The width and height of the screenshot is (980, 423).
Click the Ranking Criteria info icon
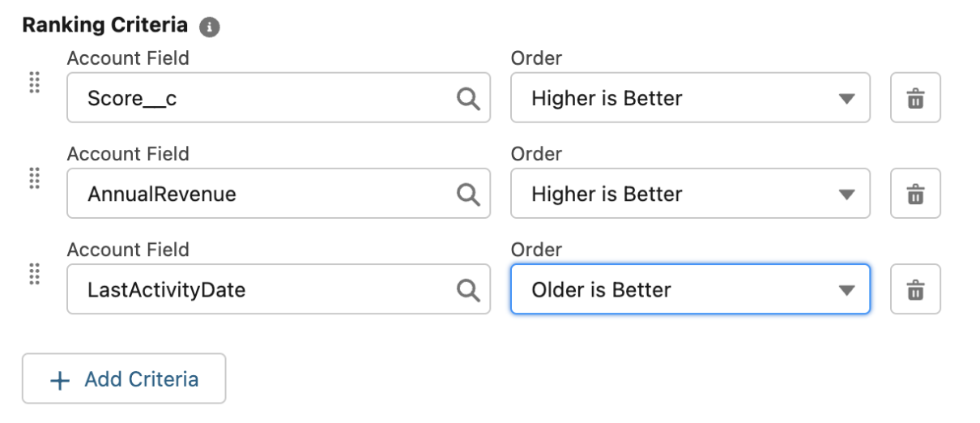209,27
